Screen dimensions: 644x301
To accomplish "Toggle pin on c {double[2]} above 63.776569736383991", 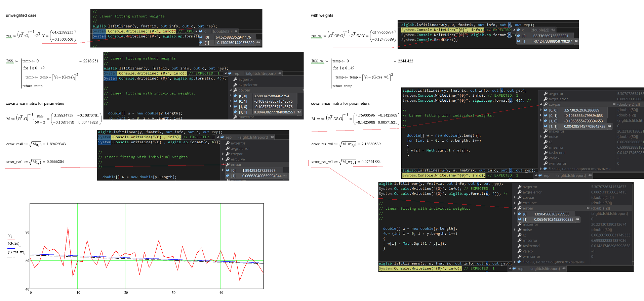I will point(553,30).
